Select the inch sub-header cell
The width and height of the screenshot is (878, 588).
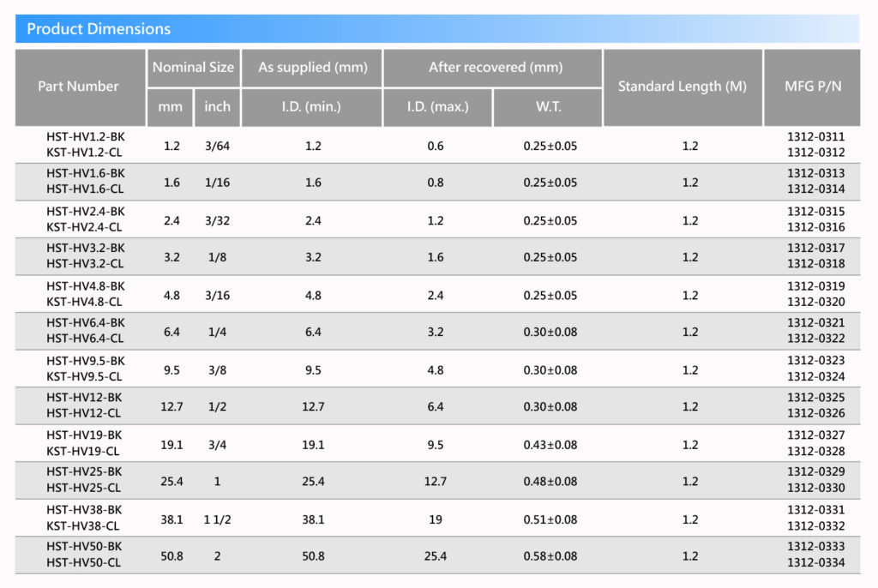[x=217, y=107]
